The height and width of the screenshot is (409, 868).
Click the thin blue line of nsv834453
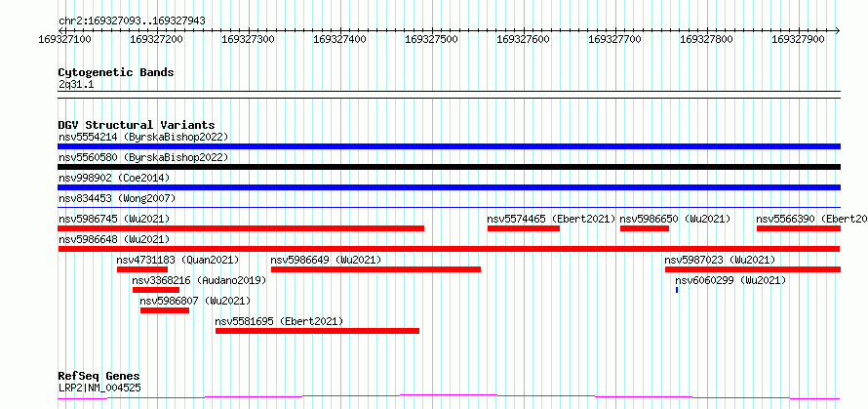(449, 207)
